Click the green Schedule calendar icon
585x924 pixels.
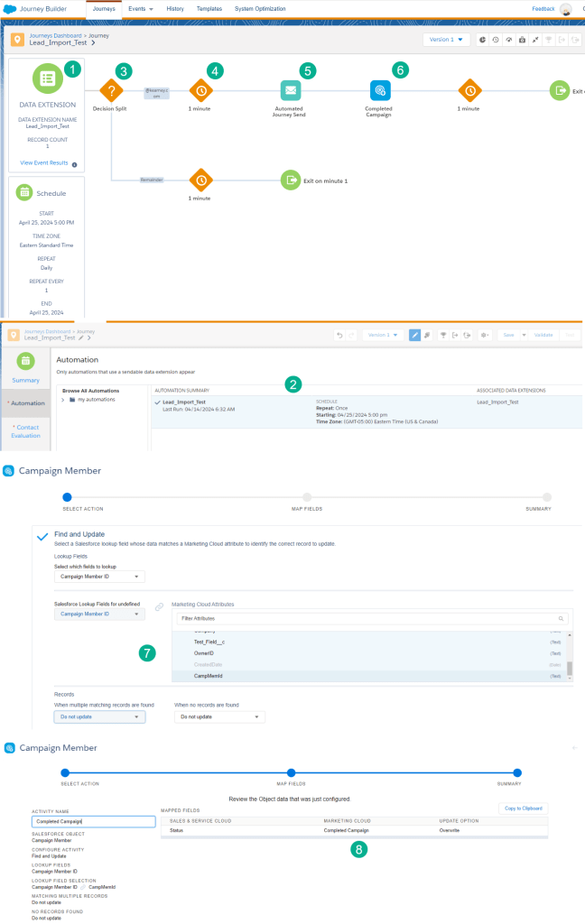[26, 192]
